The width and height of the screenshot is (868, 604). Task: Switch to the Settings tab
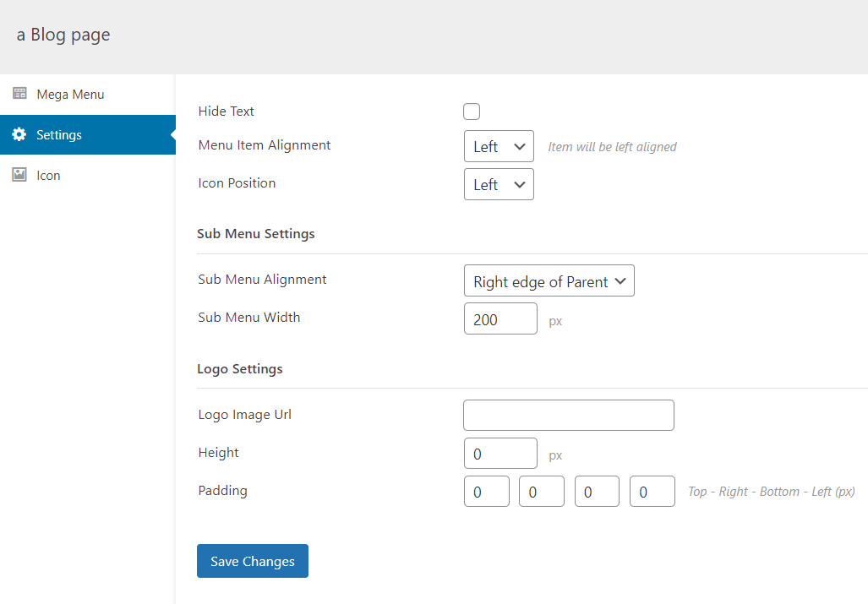pyautogui.click(x=87, y=135)
